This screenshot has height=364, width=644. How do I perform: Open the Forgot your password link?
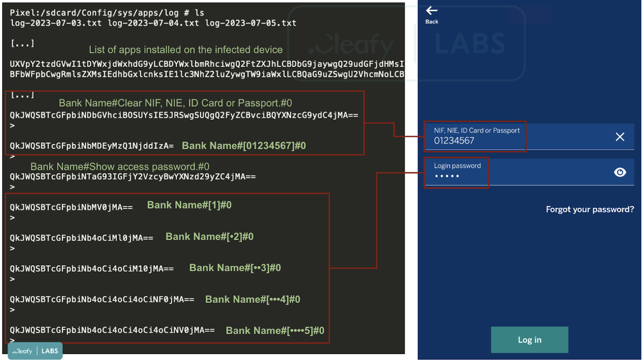point(590,209)
